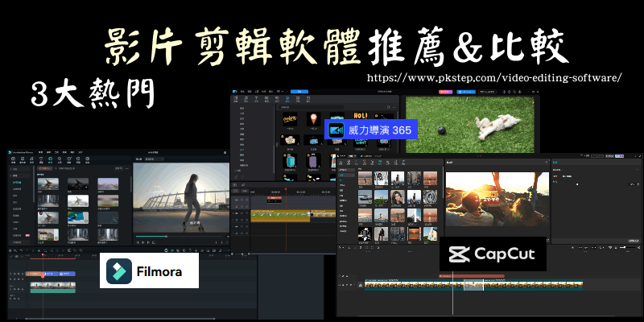Click the dog video preview in PowerDirector
644x322 pixels.
(x=470, y=125)
